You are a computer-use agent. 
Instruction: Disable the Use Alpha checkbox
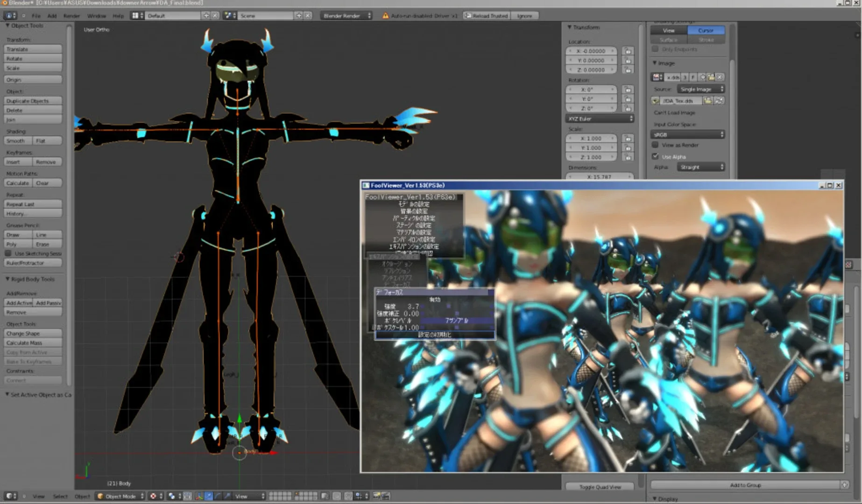(x=655, y=157)
